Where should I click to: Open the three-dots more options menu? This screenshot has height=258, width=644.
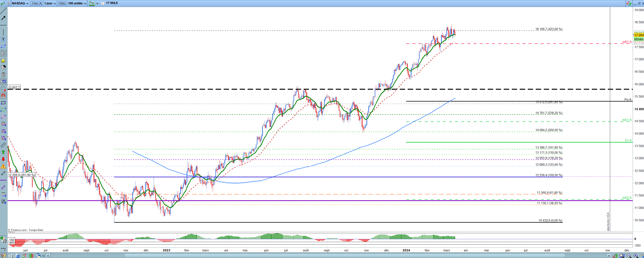tap(3, 249)
